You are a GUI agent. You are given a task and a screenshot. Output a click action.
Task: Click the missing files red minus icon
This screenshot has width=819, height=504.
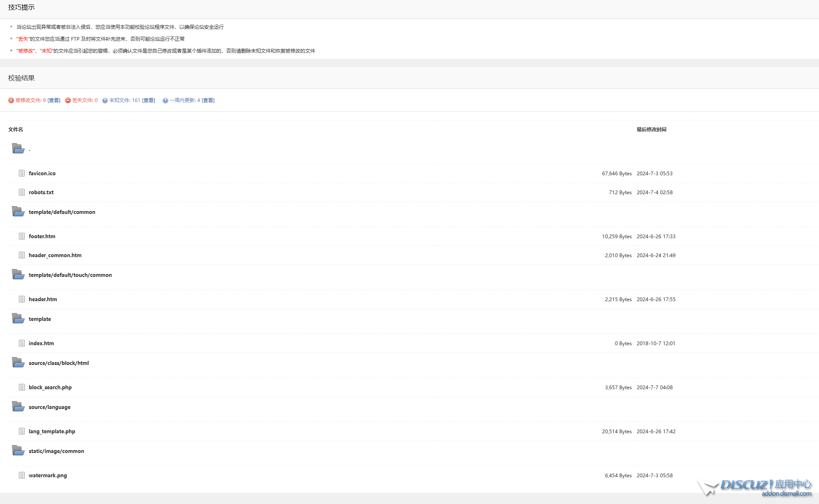pyautogui.click(x=68, y=100)
